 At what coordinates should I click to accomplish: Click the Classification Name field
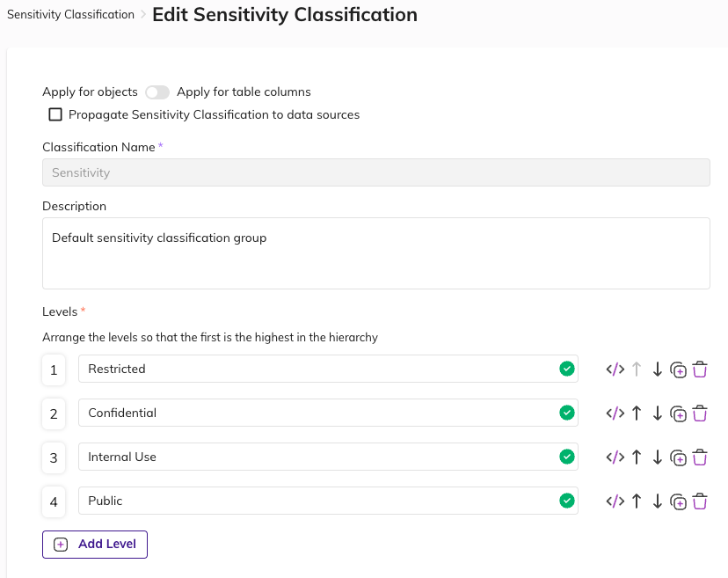pyautogui.click(x=375, y=172)
